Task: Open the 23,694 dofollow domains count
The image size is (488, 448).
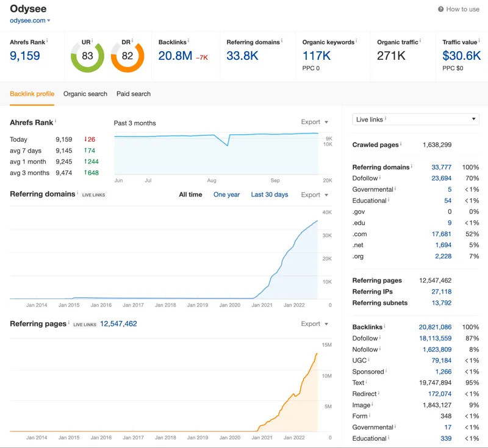Action: click(441, 178)
